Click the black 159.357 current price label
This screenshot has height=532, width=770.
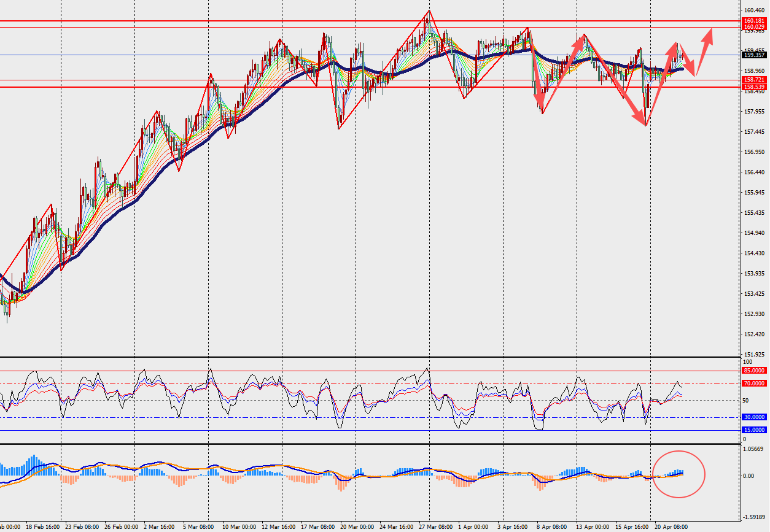click(x=753, y=55)
